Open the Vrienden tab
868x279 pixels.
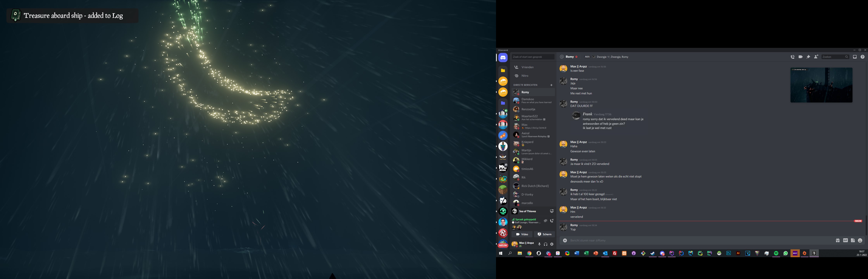(527, 67)
